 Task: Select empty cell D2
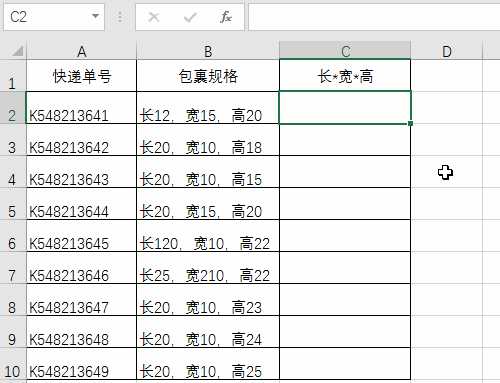447,108
